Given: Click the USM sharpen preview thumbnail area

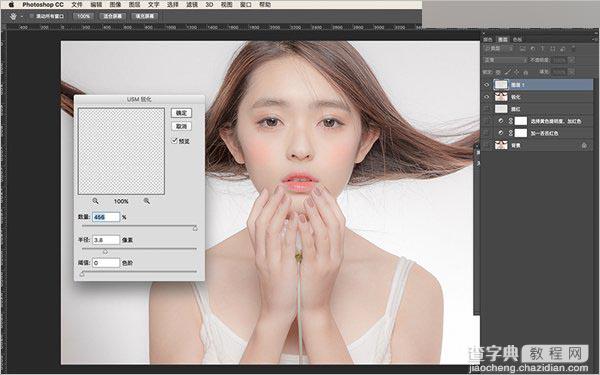Looking at the screenshot, I should click(121, 151).
